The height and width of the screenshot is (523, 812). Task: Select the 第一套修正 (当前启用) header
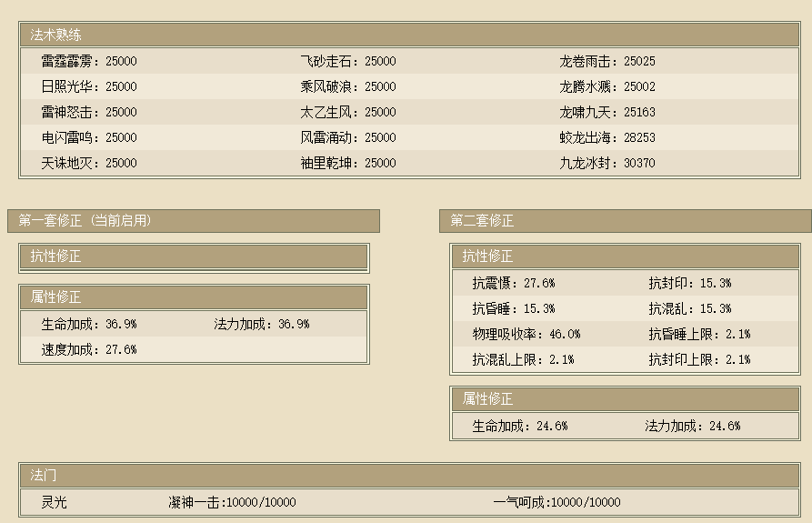point(85,221)
